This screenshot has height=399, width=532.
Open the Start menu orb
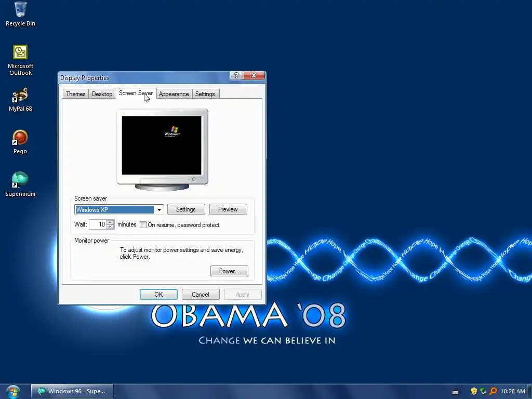pos(13,392)
